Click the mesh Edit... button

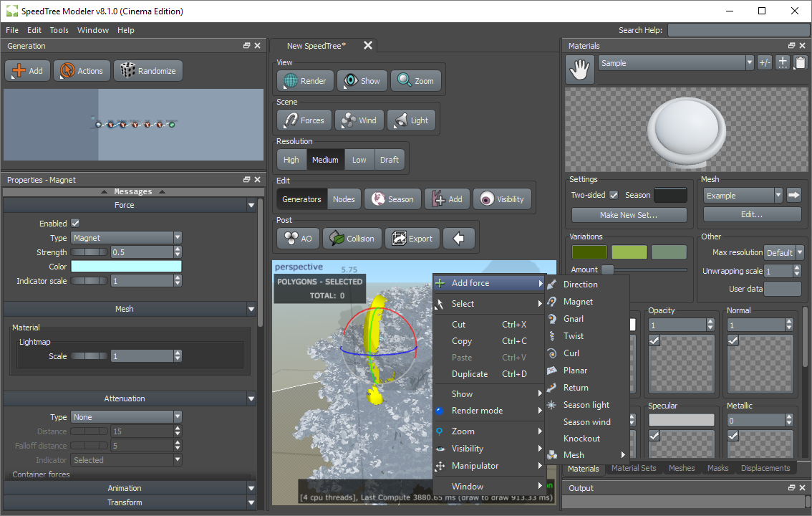(x=752, y=214)
